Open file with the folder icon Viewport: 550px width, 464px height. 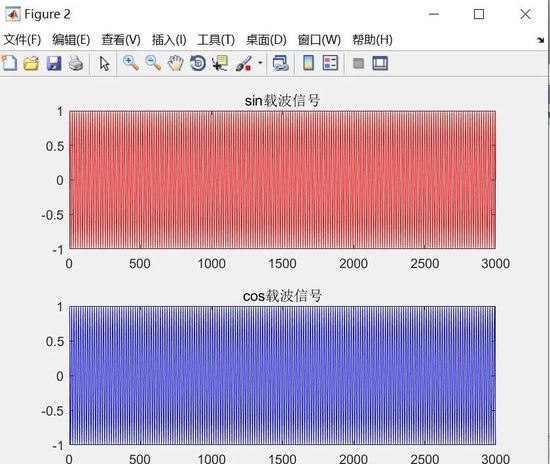31,63
